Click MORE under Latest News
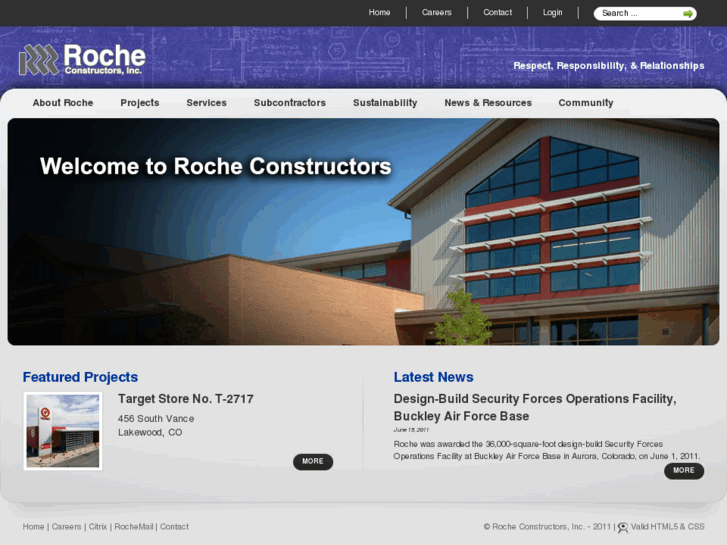Image resolution: width=727 pixels, height=545 pixels. point(684,471)
